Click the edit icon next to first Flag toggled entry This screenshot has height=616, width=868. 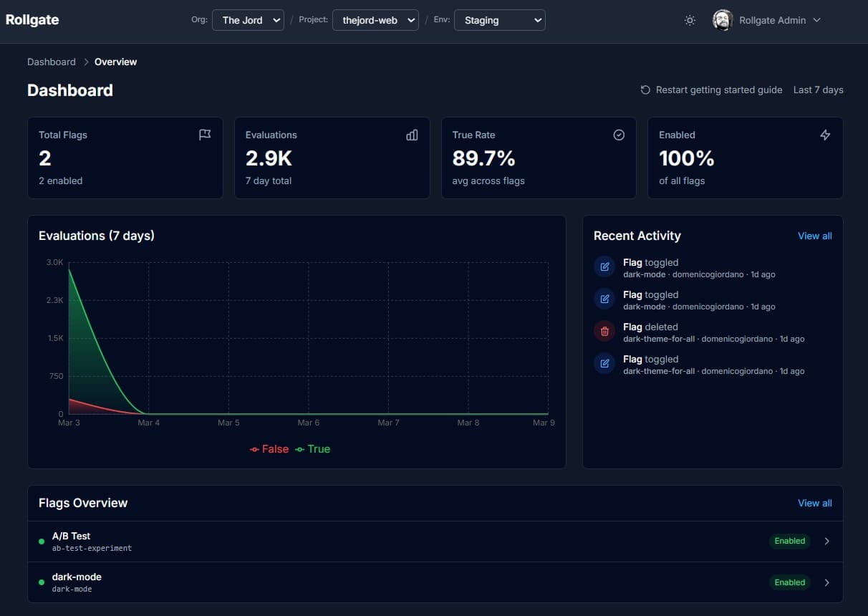pyautogui.click(x=604, y=266)
